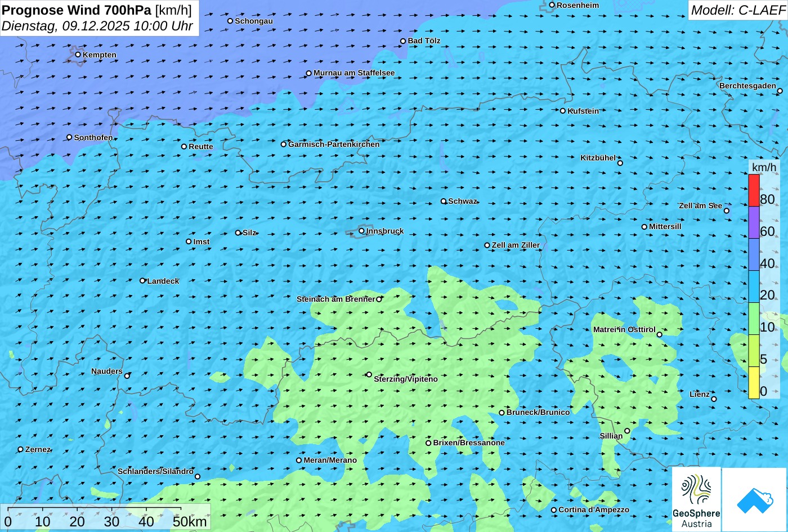788x532 pixels.
Task: Select the Innsbruck city marker
Action: pos(362,231)
